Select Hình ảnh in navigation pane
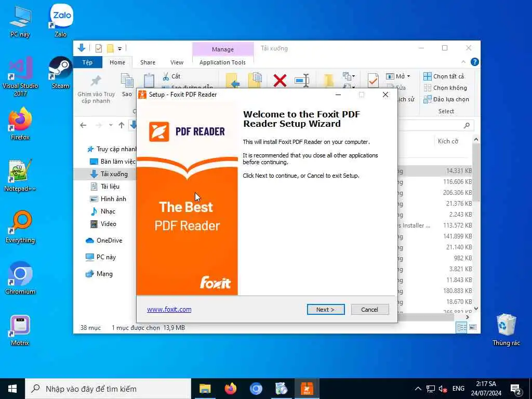The height and width of the screenshot is (399, 532). (108, 199)
